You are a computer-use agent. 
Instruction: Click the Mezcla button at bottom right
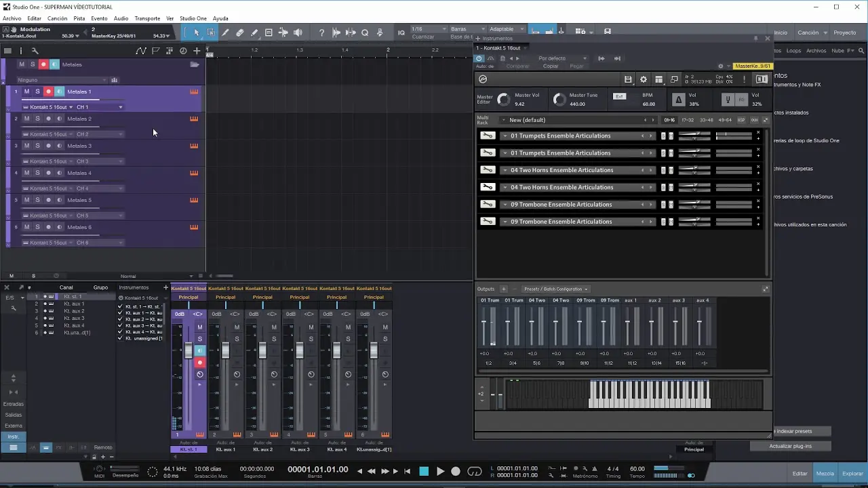[x=825, y=474]
